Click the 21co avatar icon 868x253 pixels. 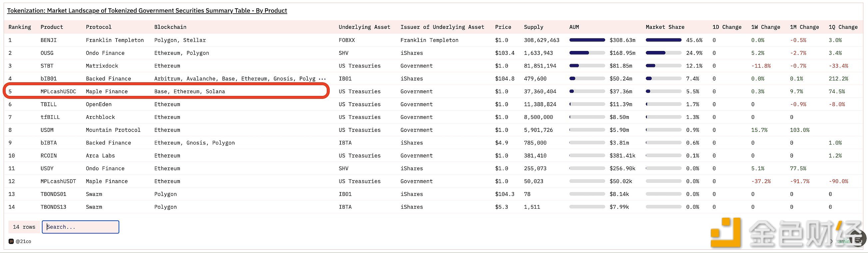click(x=11, y=241)
